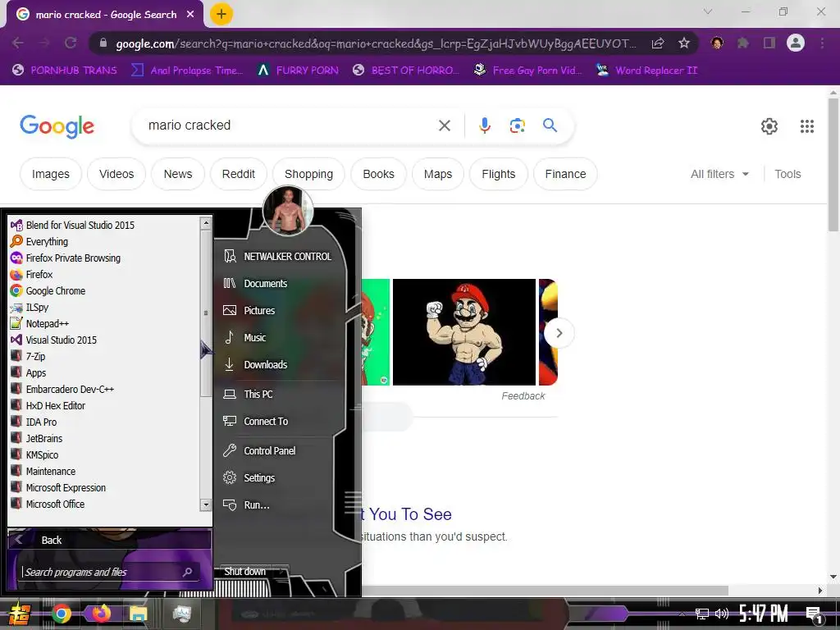Open Chrome three-dot menu

click(x=822, y=43)
